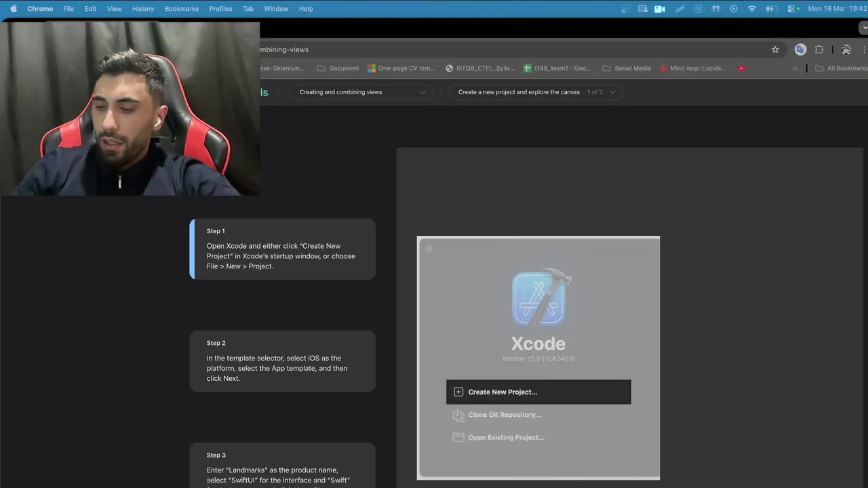Viewport: 868px width, 488px height.
Task: Open the Window menu
Action: 276,9
